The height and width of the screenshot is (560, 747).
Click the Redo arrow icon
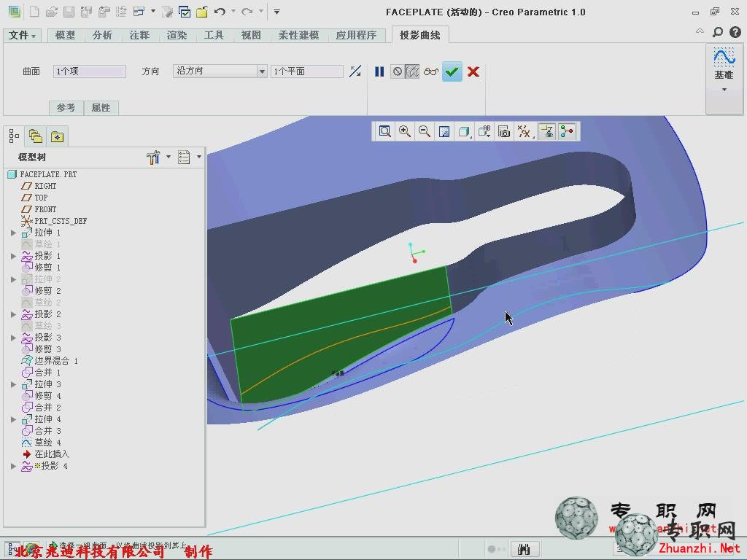247,12
